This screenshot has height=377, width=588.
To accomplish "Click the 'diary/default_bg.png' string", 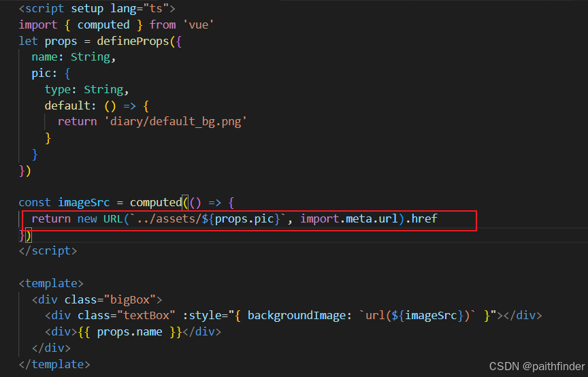I will tap(176, 122).
